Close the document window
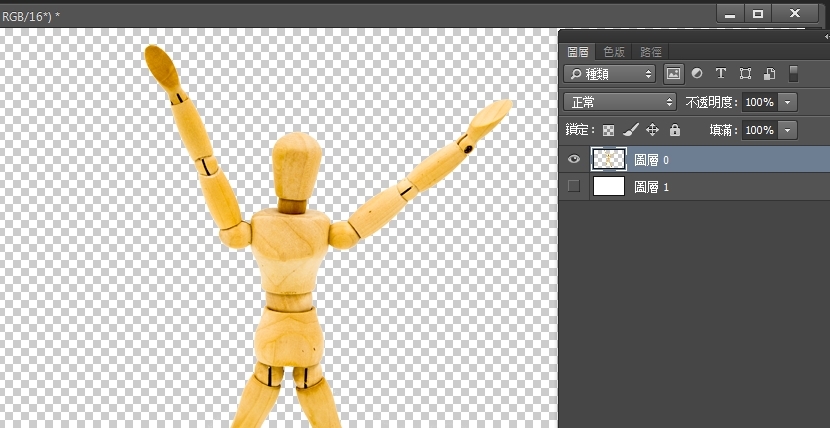The width and height of the screenshot is (830, 428). 795,14
